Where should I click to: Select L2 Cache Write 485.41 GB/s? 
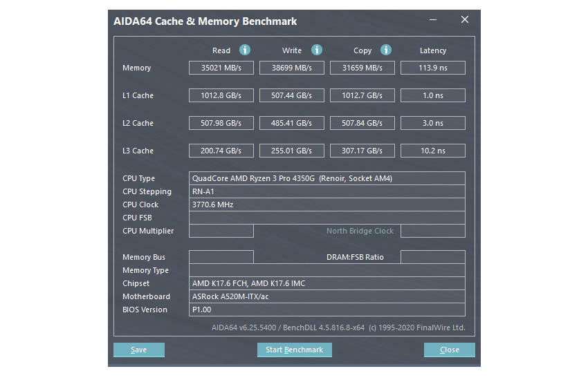click(x=292, y=123)
